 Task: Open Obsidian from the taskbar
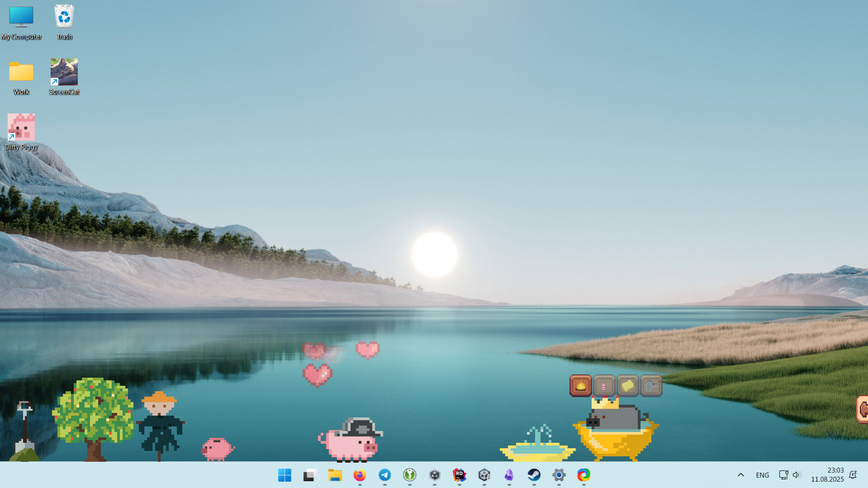(509, 475)
